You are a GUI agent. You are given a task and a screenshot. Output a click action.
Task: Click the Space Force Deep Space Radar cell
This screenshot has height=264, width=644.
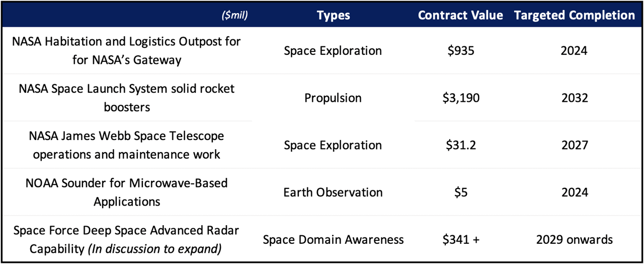tap(127, 239)
